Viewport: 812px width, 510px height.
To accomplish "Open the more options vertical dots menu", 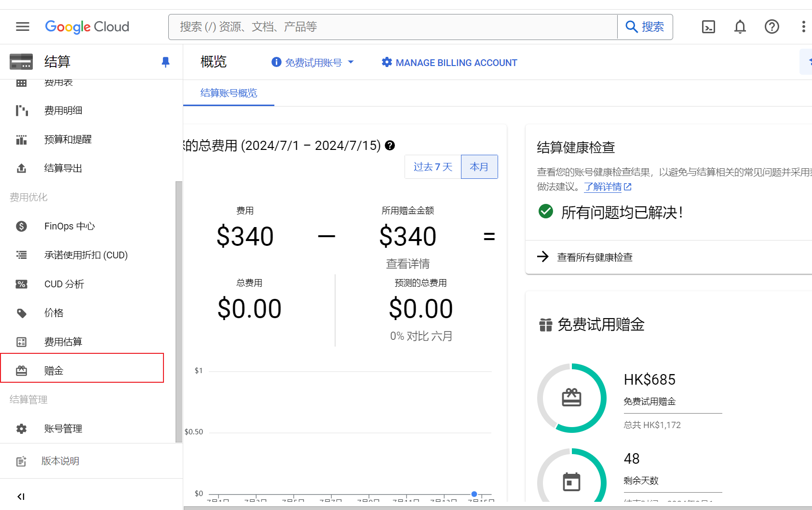I will (803, 27).
